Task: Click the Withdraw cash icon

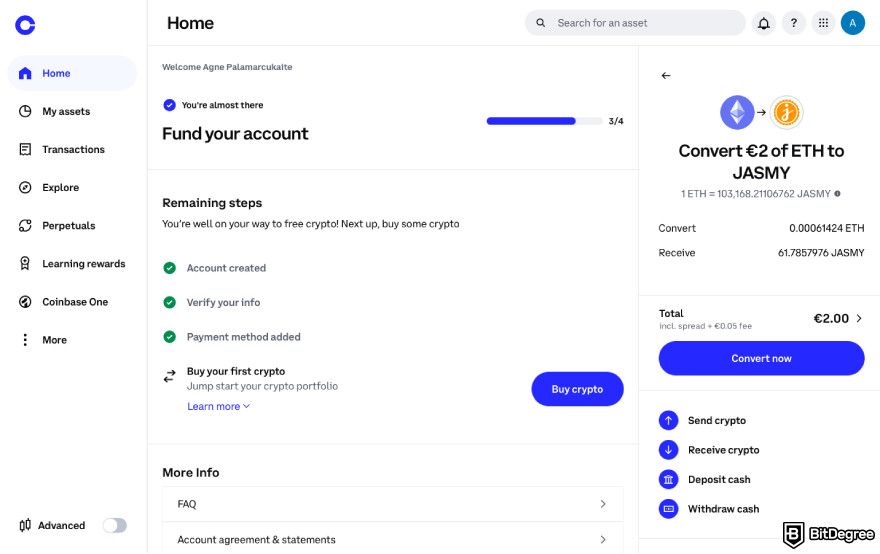Action: [668, 509]
